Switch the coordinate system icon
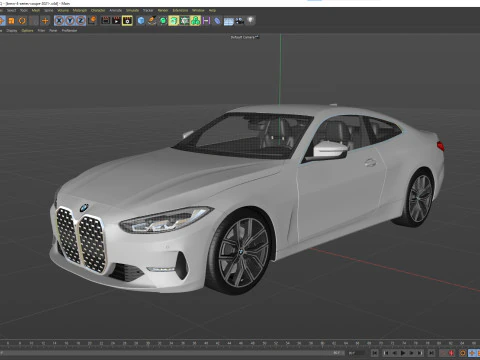The image size is (480, 360). pos(92,21)
